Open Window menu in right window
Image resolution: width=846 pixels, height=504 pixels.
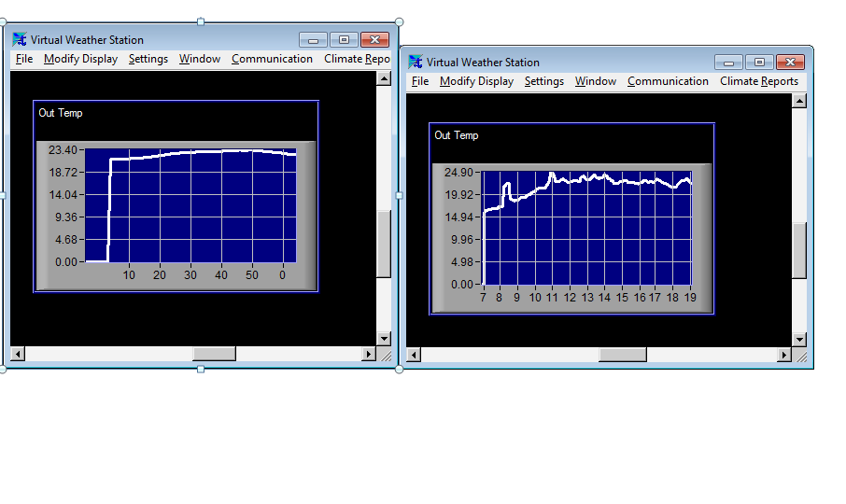595,81
